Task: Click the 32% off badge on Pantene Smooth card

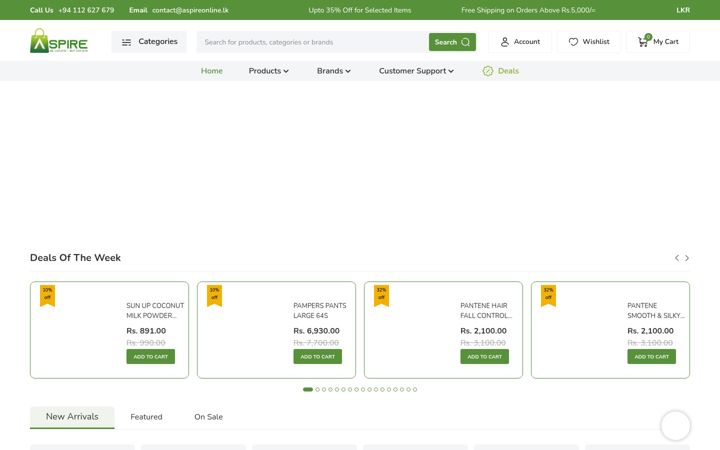Action: pyautogui.click(x=548, y=295)
